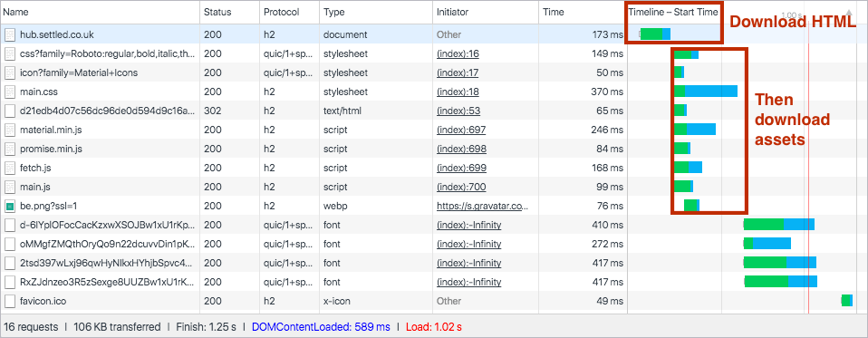Click file icon next to main.js
868x338 pixels.
(x=10, y=187)
